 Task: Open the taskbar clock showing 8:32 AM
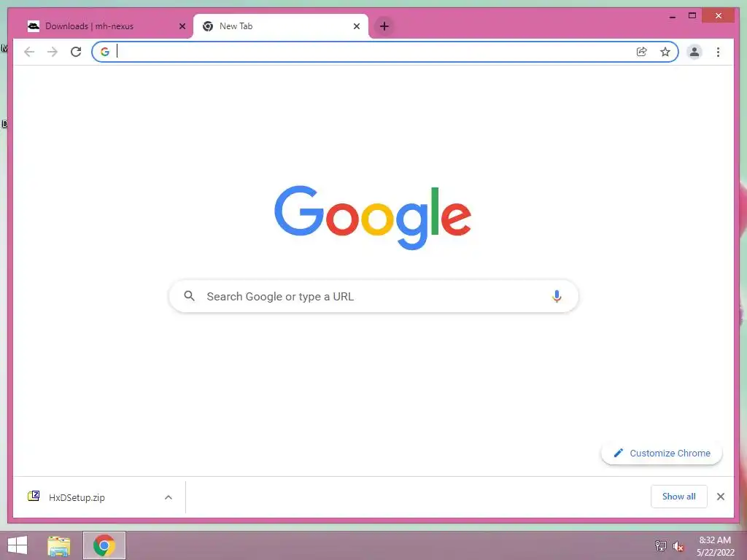[x=715, y=546]
